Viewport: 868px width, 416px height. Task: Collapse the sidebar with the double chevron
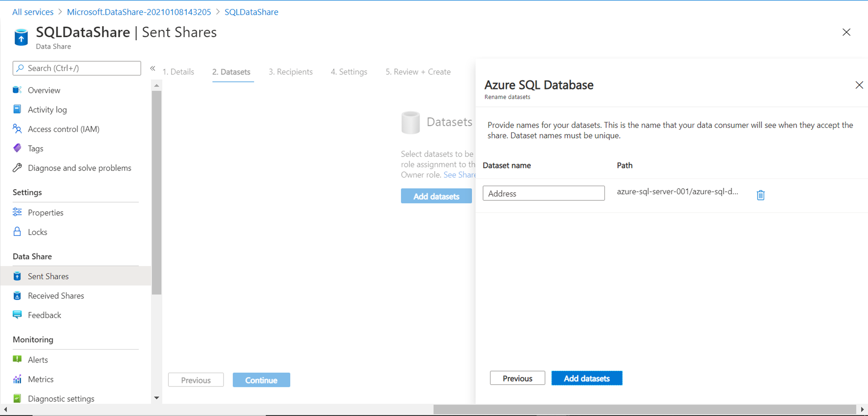[153, 69]
